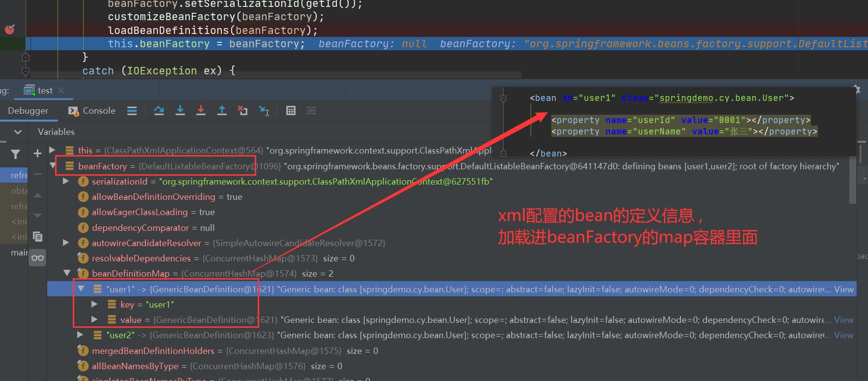Click the entry icon beside key = "user1"
Viewport: 868px width, 381px height.
[x=112, y=305]
